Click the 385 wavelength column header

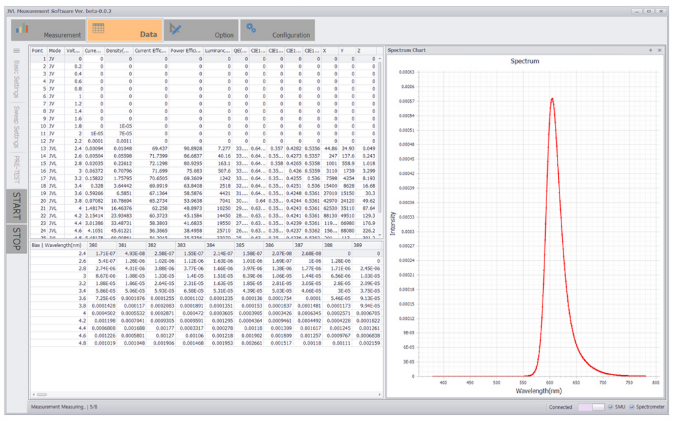(249, 245)
